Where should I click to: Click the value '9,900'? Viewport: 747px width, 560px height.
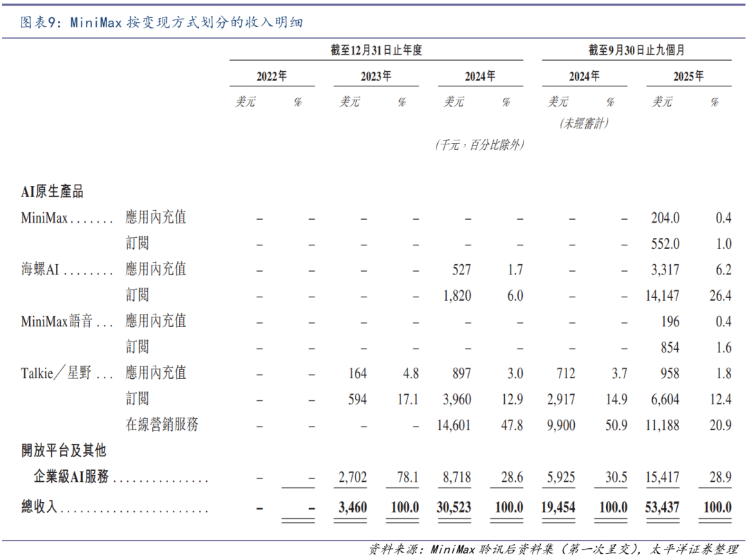pyautogui.click(x=561, y=425)
